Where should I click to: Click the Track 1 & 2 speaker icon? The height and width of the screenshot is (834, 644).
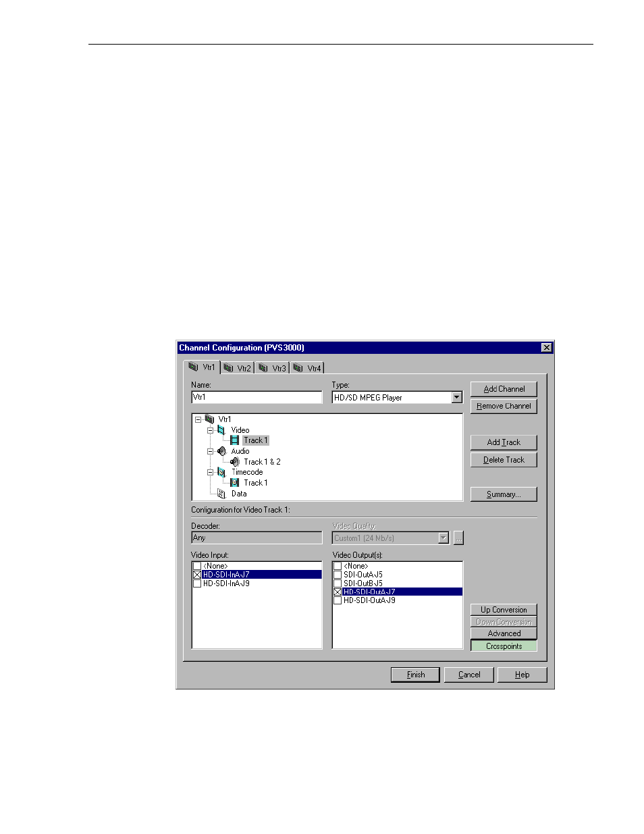click(x=234, y=462)
